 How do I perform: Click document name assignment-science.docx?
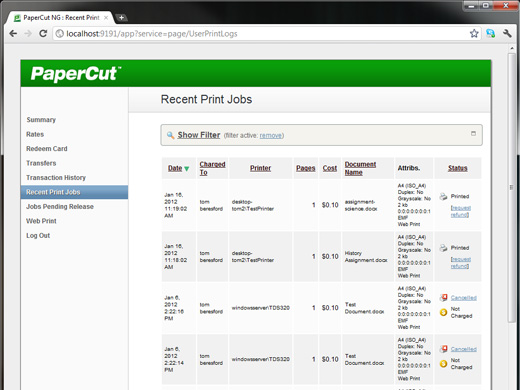[361, 205]
